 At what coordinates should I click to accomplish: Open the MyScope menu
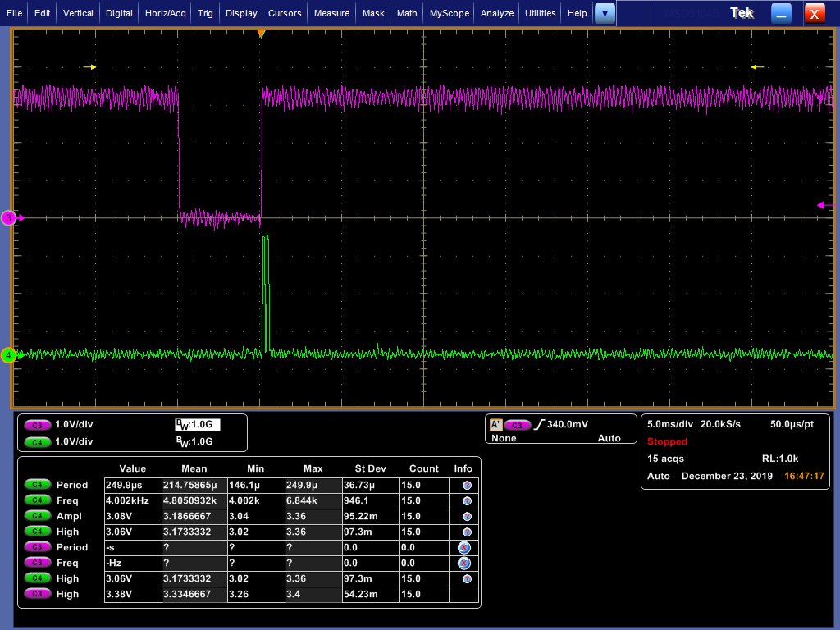450,13
